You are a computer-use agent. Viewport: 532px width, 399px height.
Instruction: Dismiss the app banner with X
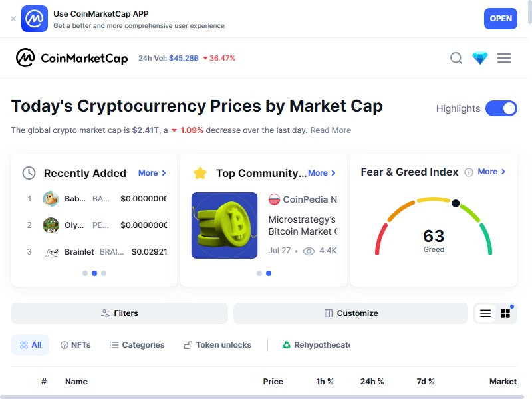(x=13, y=19)
